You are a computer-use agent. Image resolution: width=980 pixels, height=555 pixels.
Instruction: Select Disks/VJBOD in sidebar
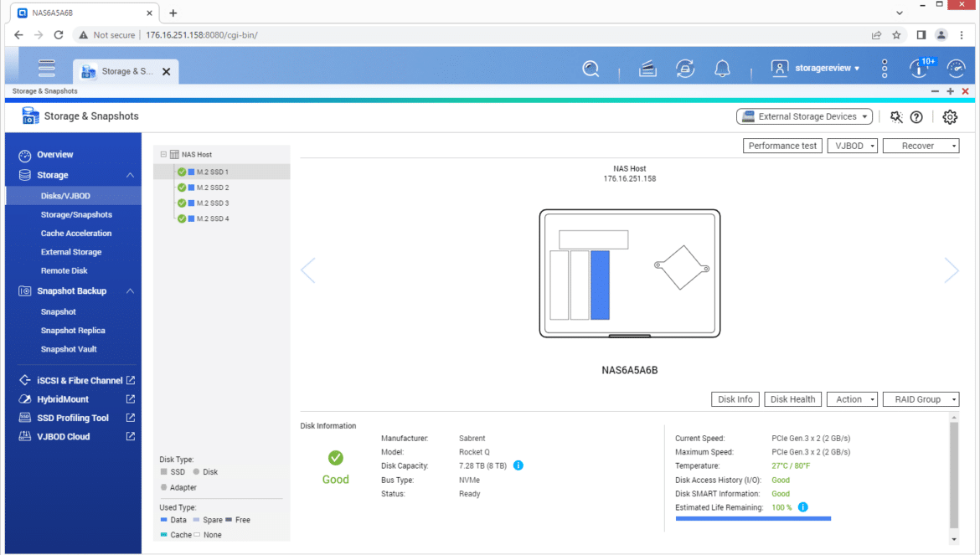(x=73, y=196)
